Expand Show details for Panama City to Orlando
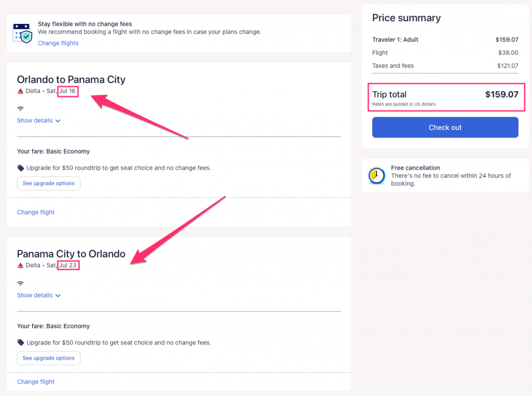 tap(39, 295)
